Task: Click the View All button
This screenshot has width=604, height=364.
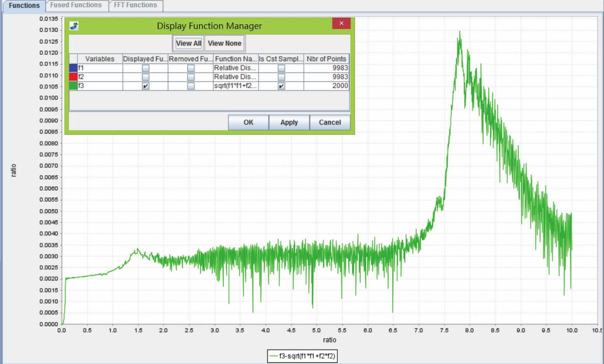Action: (188, 43)
